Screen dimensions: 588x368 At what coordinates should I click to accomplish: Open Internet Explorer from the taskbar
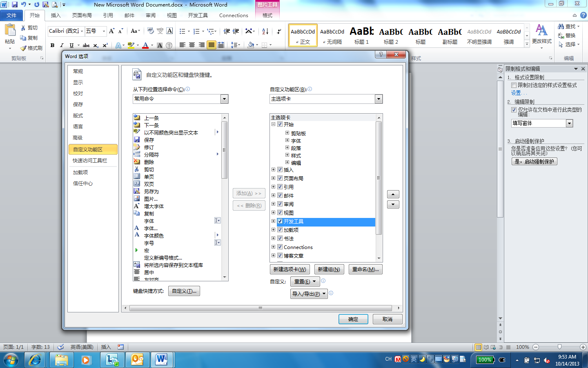[x=35, y=360]
